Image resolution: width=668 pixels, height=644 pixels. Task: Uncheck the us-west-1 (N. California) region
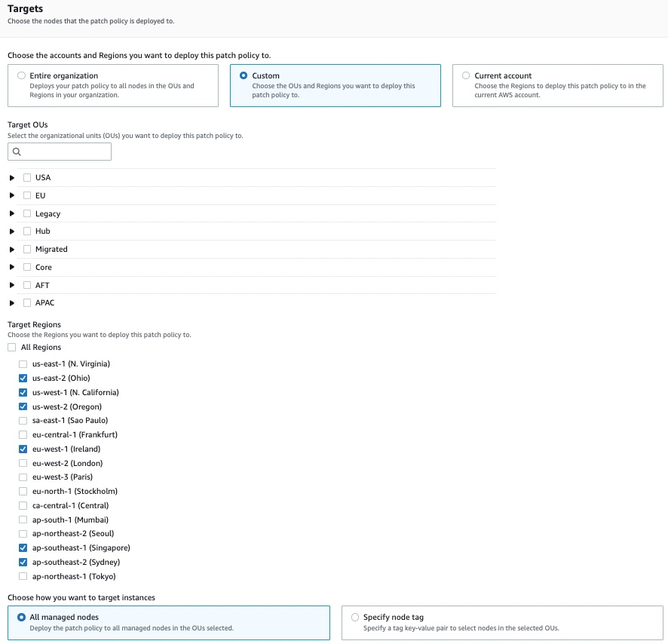click(x=23, y=392)
